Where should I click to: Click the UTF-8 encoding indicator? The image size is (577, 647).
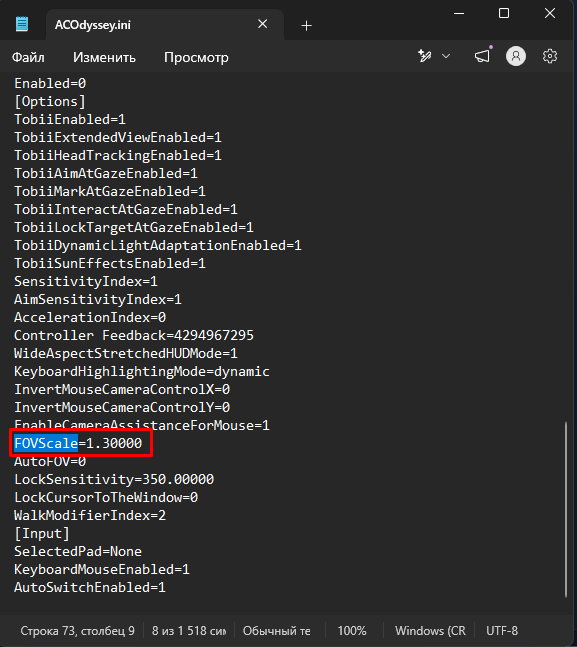tap(502, 630)
